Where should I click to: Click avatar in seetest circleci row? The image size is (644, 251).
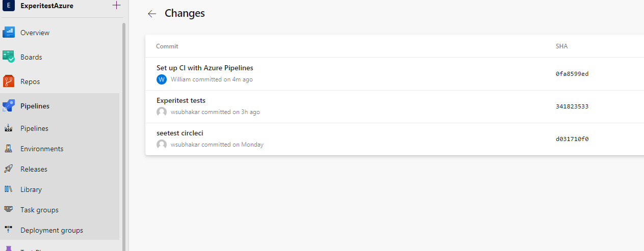pos(162,145)
